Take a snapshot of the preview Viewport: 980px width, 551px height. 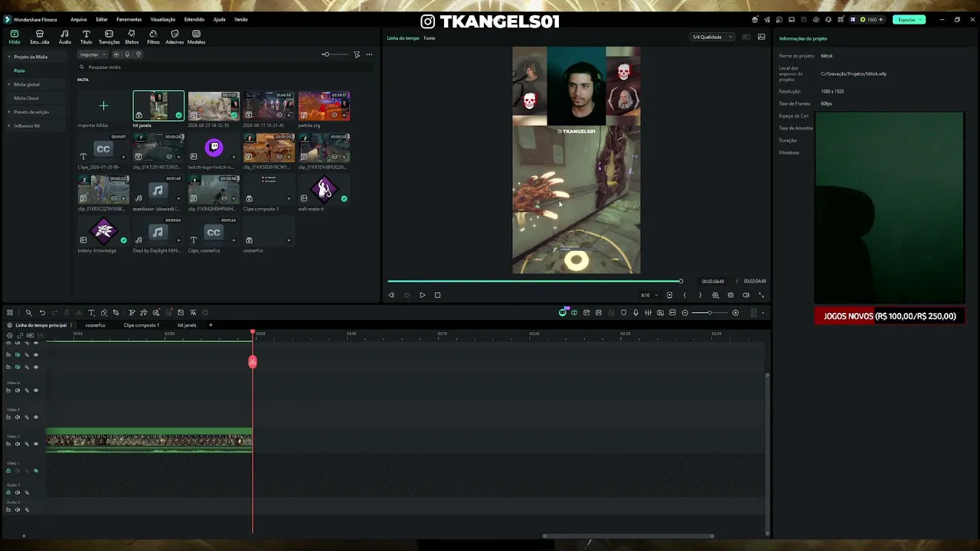click(730, 295)
